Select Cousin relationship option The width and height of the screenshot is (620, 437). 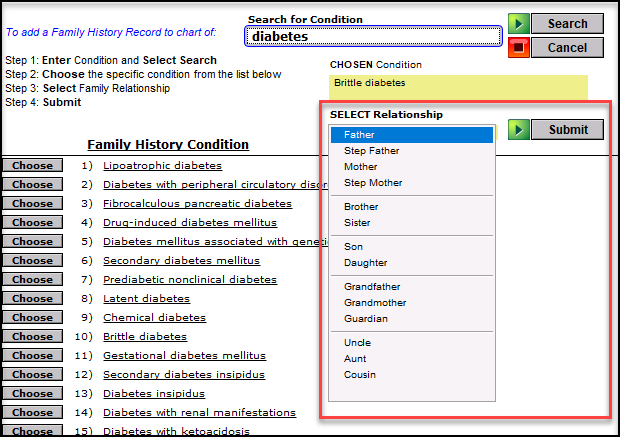pyautogui.click(x=412, y=375)
